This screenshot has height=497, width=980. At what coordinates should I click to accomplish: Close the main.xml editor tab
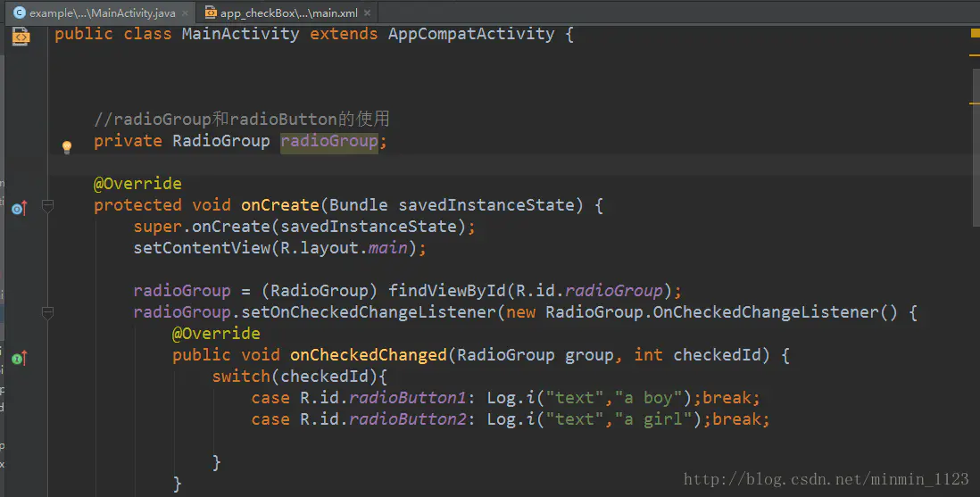click(367, 13)
